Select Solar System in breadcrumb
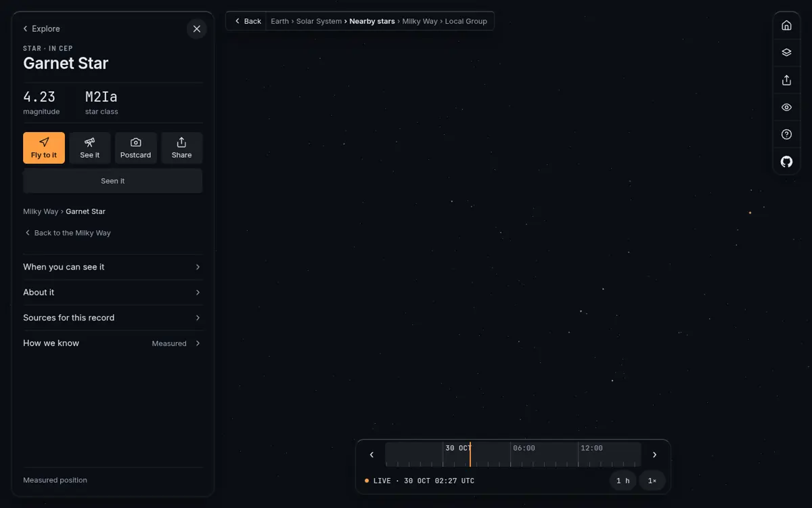812x508 pixels. coord(319,21)
